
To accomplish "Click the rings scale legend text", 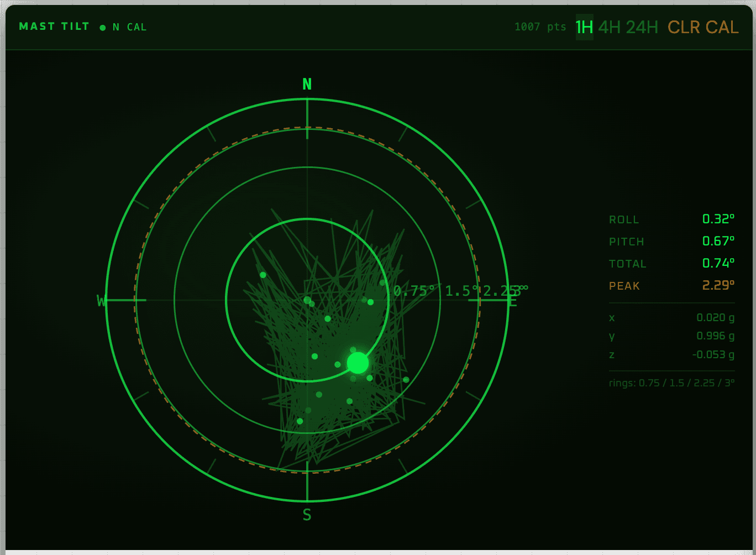I will (x=672, y=383).
